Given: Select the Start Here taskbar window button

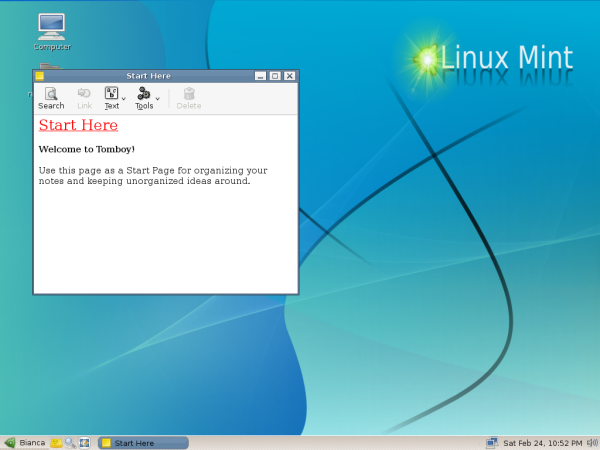Looking at the screenshot, I should [143, 442].
